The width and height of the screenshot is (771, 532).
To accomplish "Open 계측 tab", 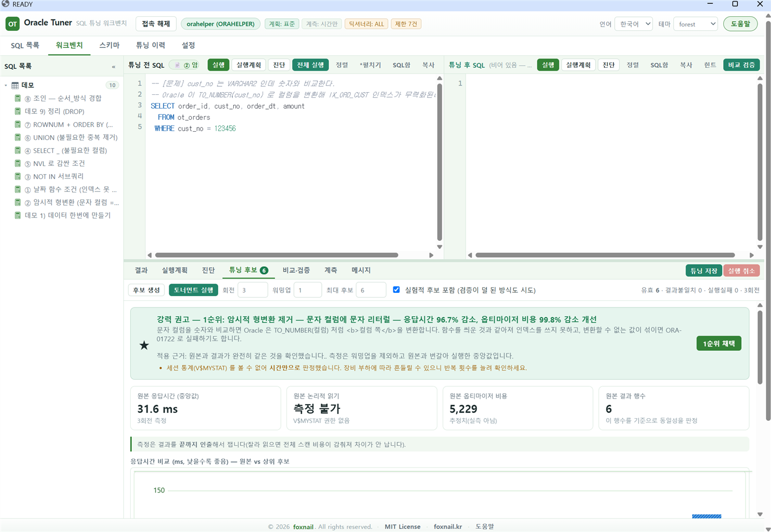I will [x=331, y=270].
